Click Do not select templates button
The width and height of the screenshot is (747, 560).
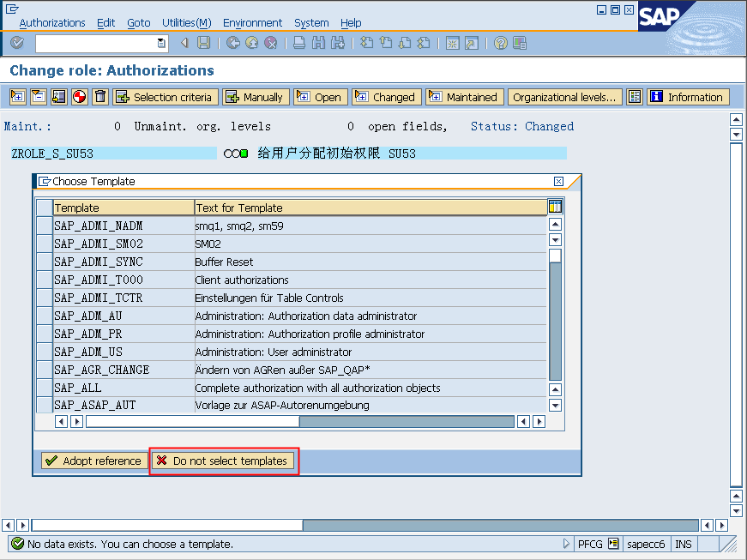(224, 461)
